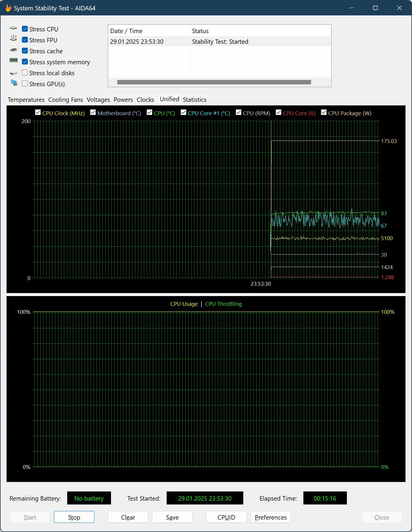Screen dimensions: 412x532
Task: Click the No battery indicator
Action: pos(89,498)
